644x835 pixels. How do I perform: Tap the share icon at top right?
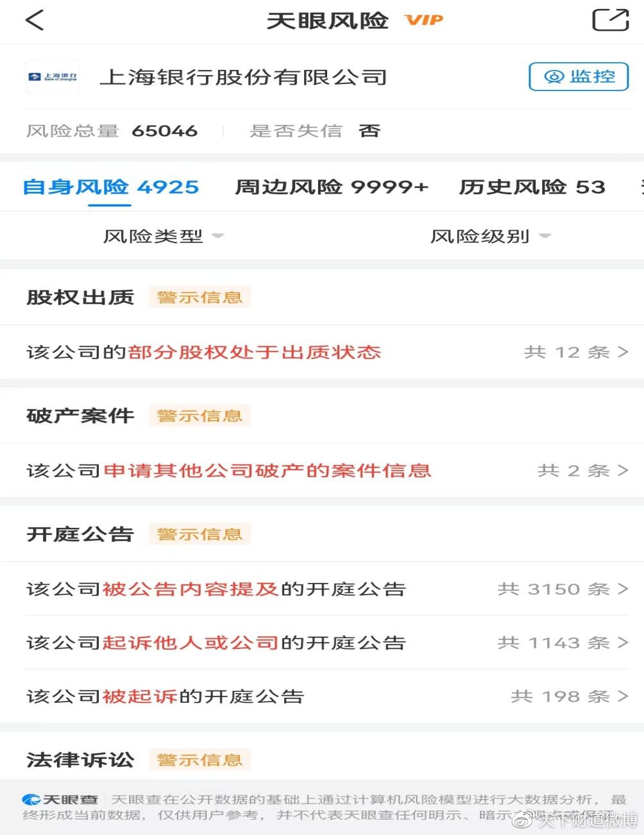coord(609,20)
